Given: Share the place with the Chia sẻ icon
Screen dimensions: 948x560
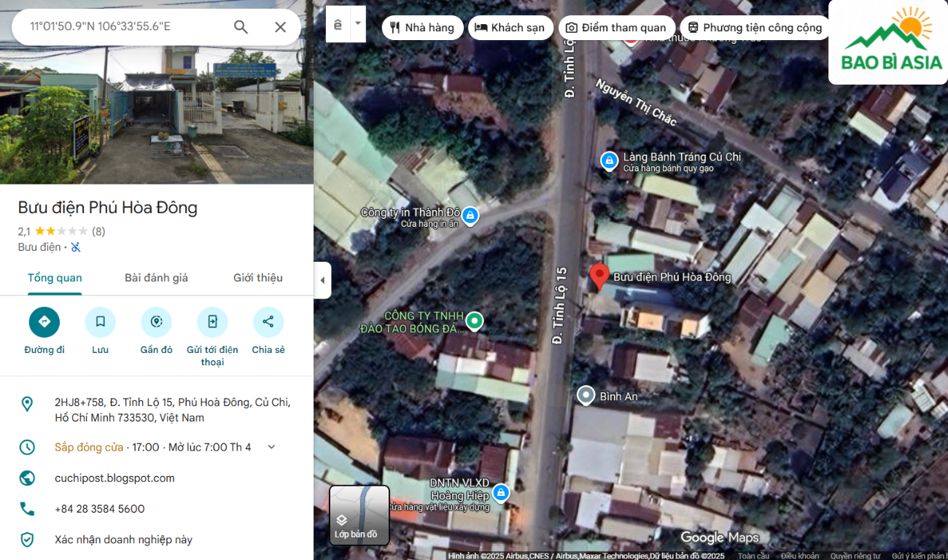Looking at the screenshot, I should pyautogui.click(x=268, y=322).
